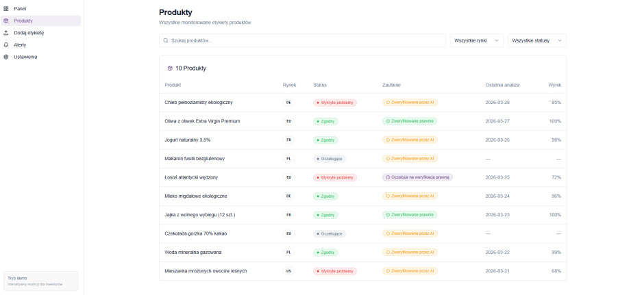Click the Wynik column header
644x295 pixels.
pyautogui.click(x=554, y=85)
